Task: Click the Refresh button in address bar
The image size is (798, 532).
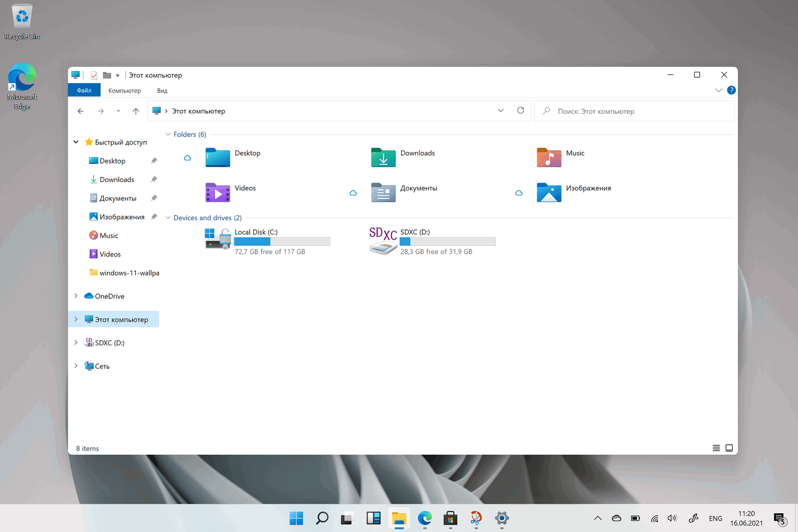Action: (x=520, y=111)
